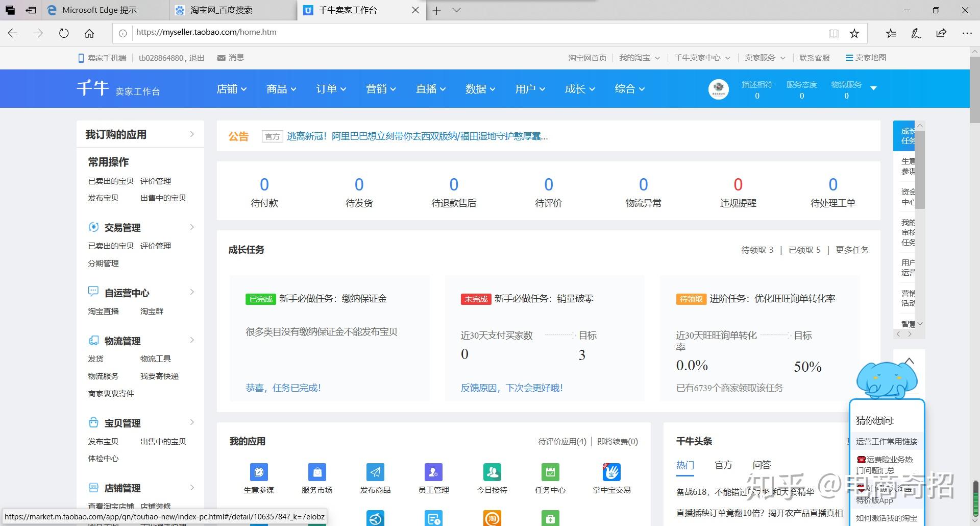Expand the 交易管理 sidebar section

tap(192, 227)
